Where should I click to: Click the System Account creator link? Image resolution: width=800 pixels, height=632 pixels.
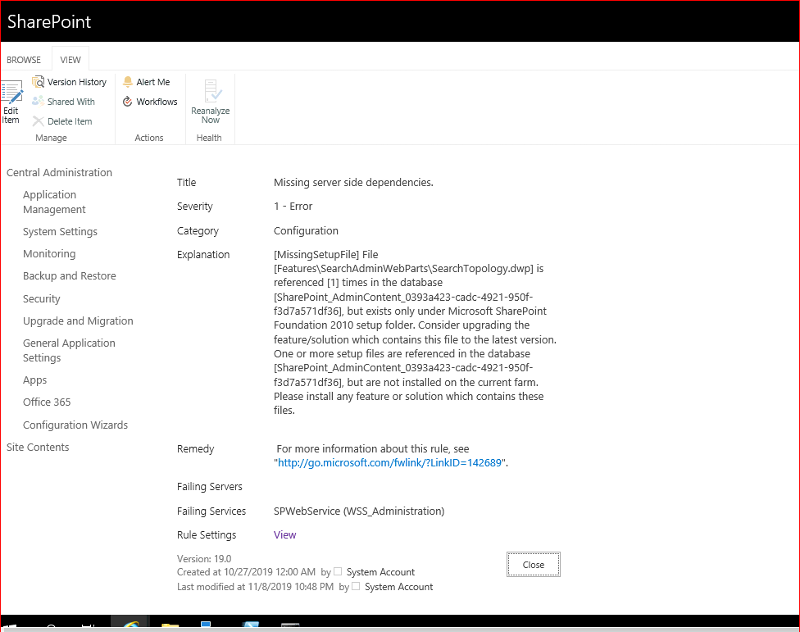pyautogui.click(x=381, y=571)
